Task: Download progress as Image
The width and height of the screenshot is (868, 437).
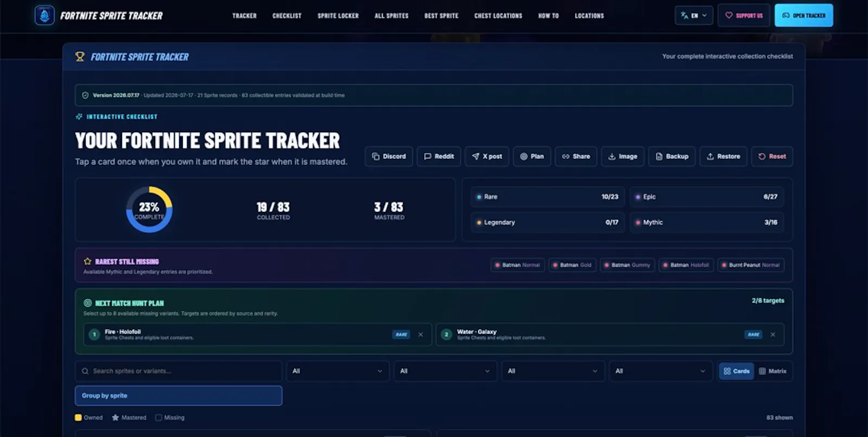Action: pos(622,156)
